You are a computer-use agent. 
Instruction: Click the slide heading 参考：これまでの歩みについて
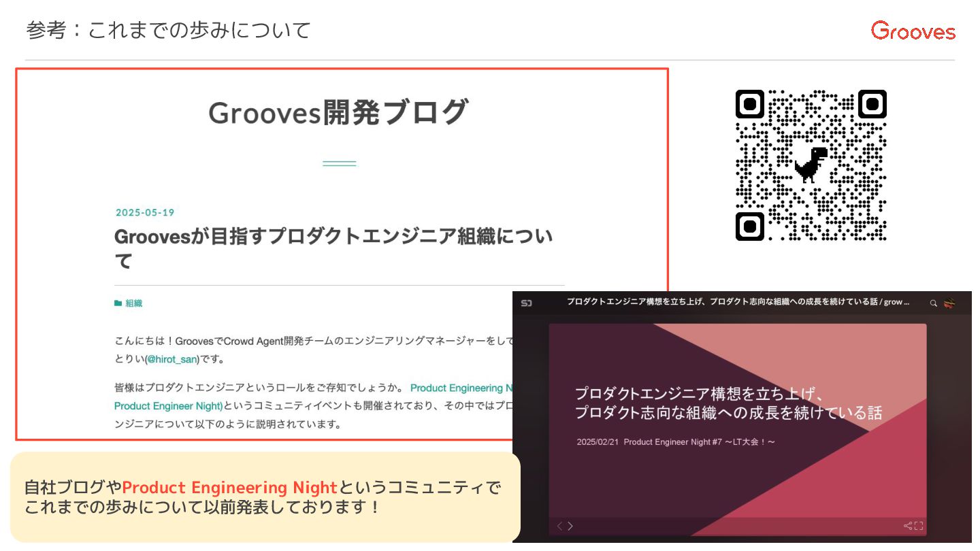click(x=168, y=30)
